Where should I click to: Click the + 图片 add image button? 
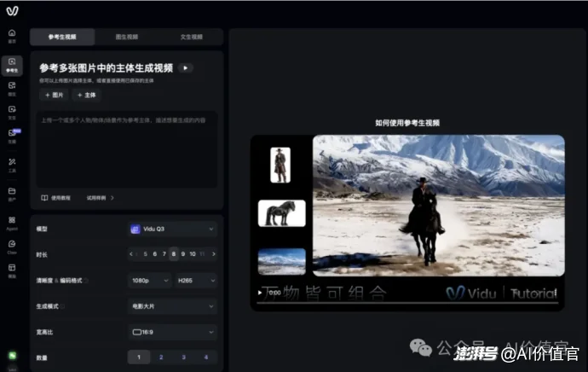(x=54, y=95)
